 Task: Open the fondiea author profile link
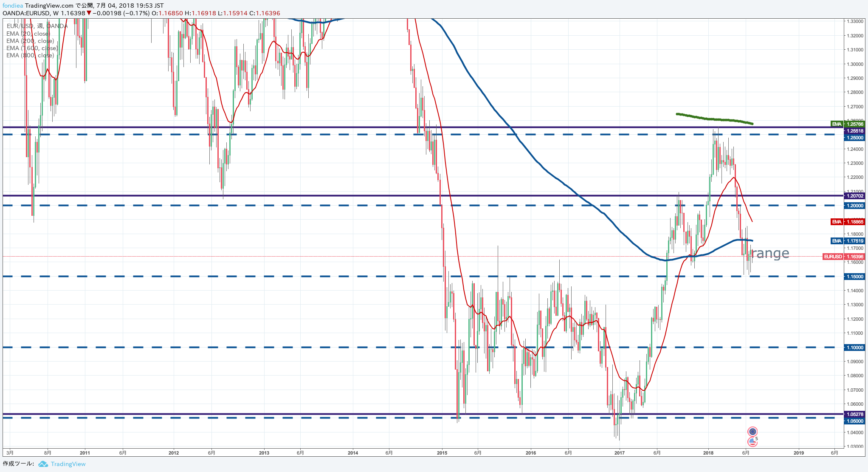pos(13,6)
